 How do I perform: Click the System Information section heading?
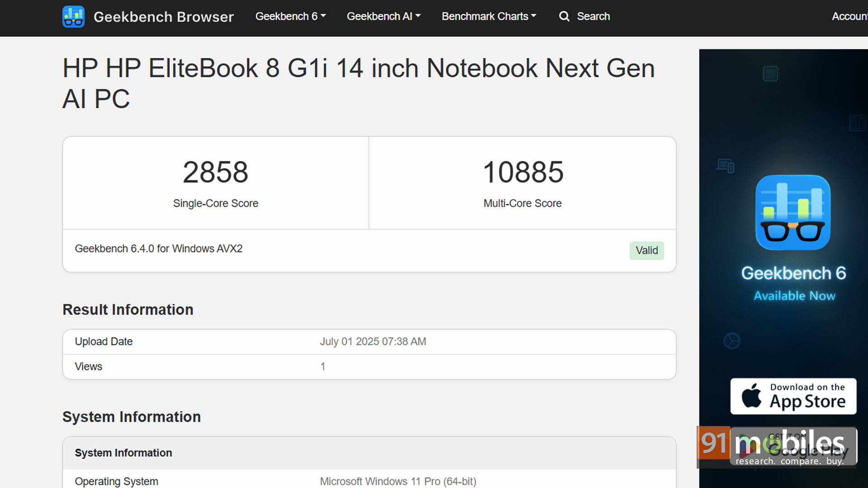coord(132,417)
